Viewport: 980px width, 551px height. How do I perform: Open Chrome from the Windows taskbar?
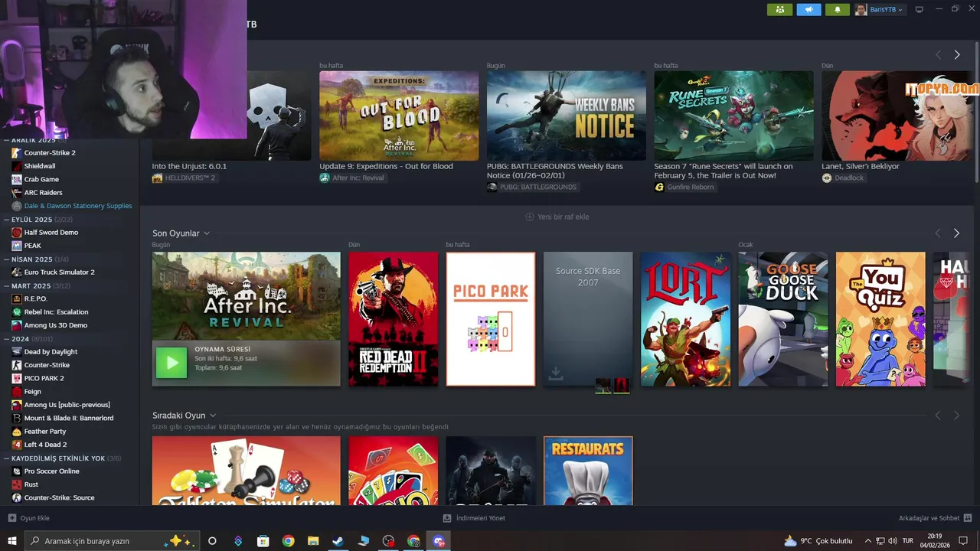(x=288, y=541)
